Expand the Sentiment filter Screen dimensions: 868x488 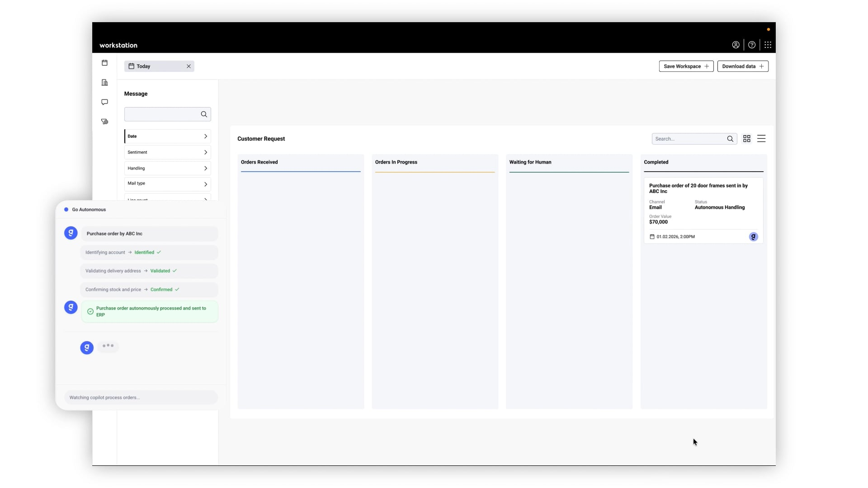click(167, 152)
